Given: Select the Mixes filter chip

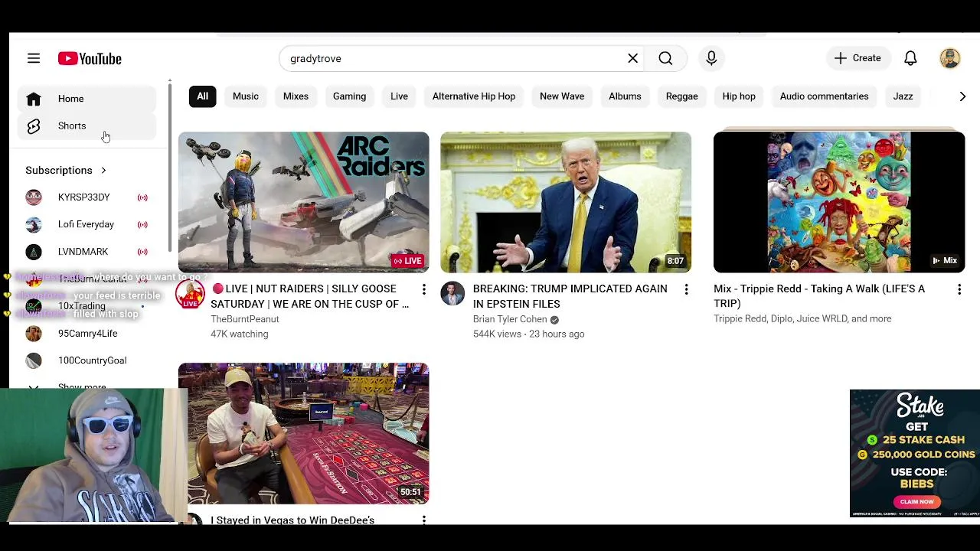Looking at the screenshot, I should [x=296, y=96].
